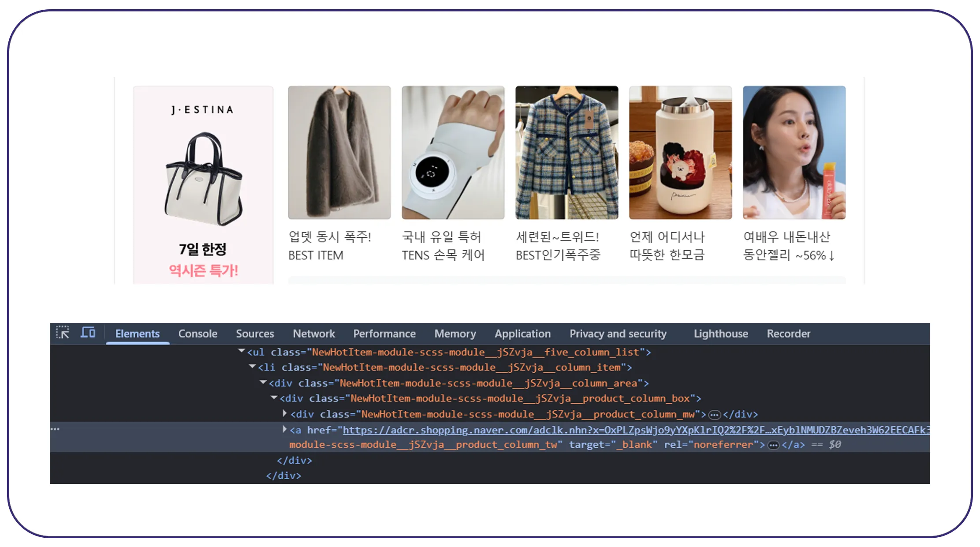Image resolution: width=980 pixels, height=547 pixels.
Task: Click the TENS 손목 케어 product title
Action: pyautogui.click(x=443, y=255)
